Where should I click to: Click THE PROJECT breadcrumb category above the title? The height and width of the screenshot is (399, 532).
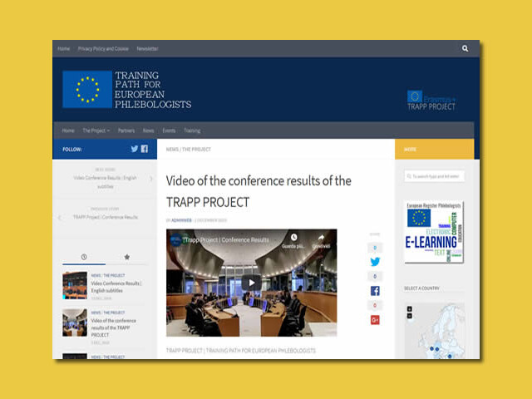pos(196,150)
